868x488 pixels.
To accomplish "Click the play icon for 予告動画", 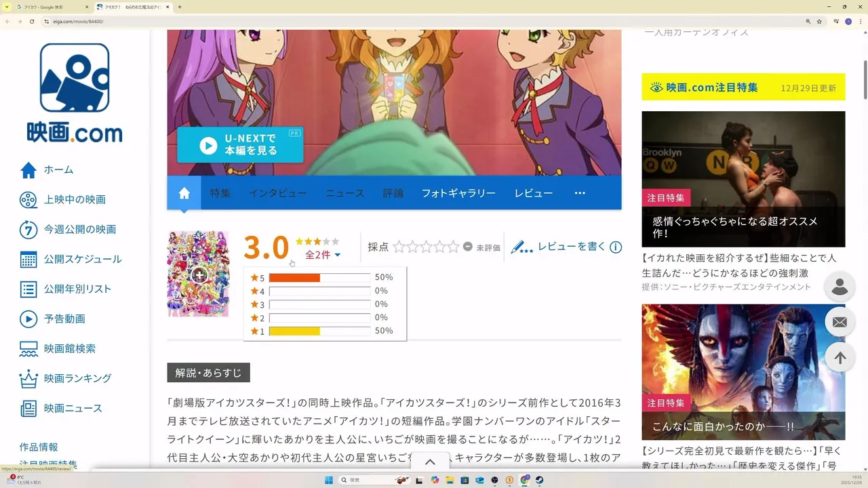I will pos(28,319).
